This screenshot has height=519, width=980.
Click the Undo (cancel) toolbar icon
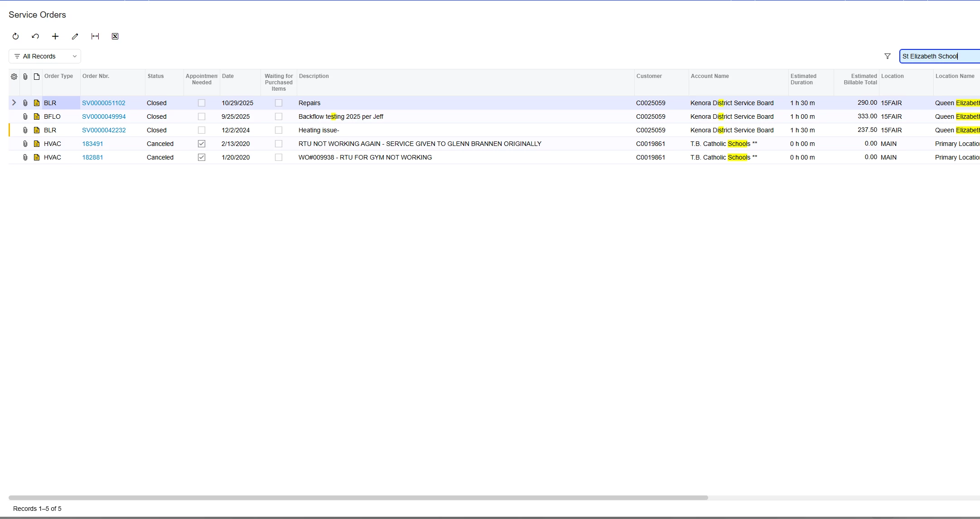35,36
